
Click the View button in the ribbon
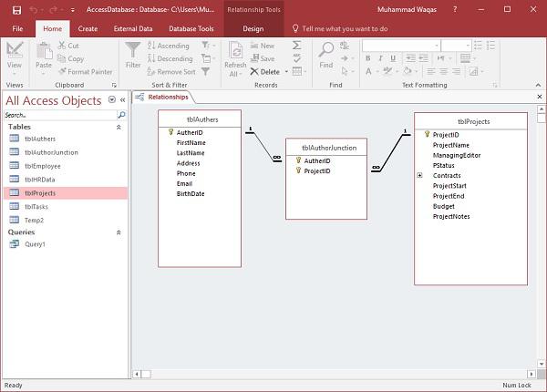[x=15, y=57]
